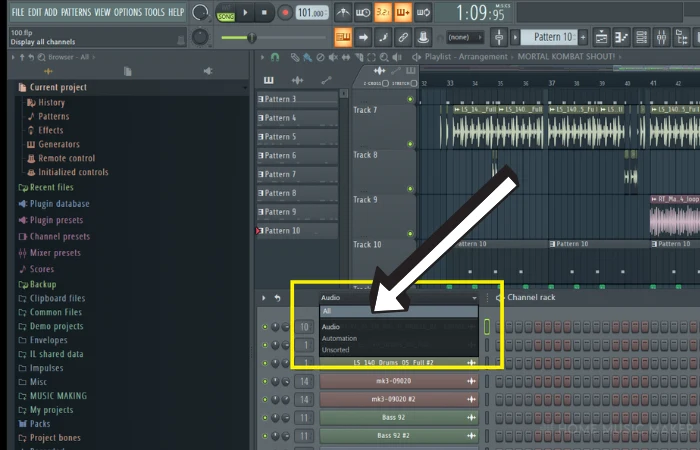Click the undo arrow in channel rack header
This screenshot has height=450, width=700.
point(278,298)
